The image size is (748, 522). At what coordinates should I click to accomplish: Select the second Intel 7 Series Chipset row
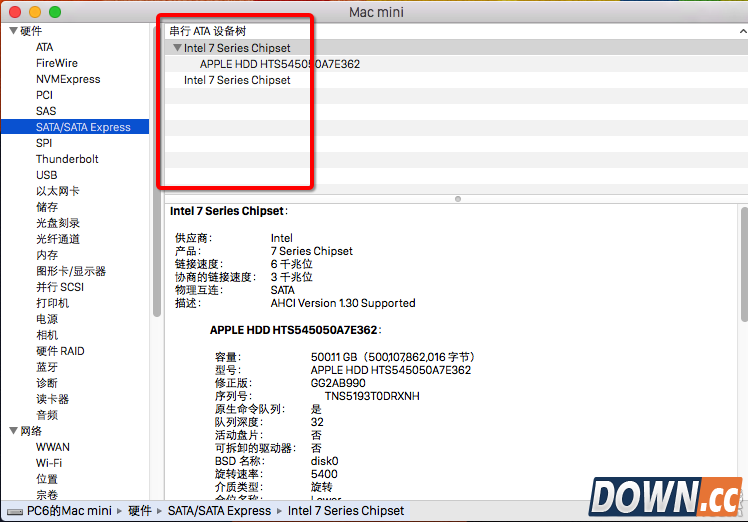[456, 80]
